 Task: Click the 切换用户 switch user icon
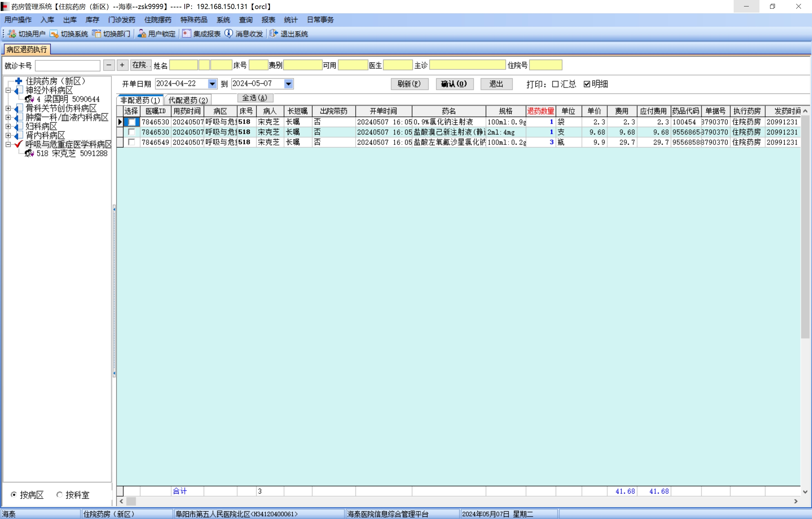point(12,34)
